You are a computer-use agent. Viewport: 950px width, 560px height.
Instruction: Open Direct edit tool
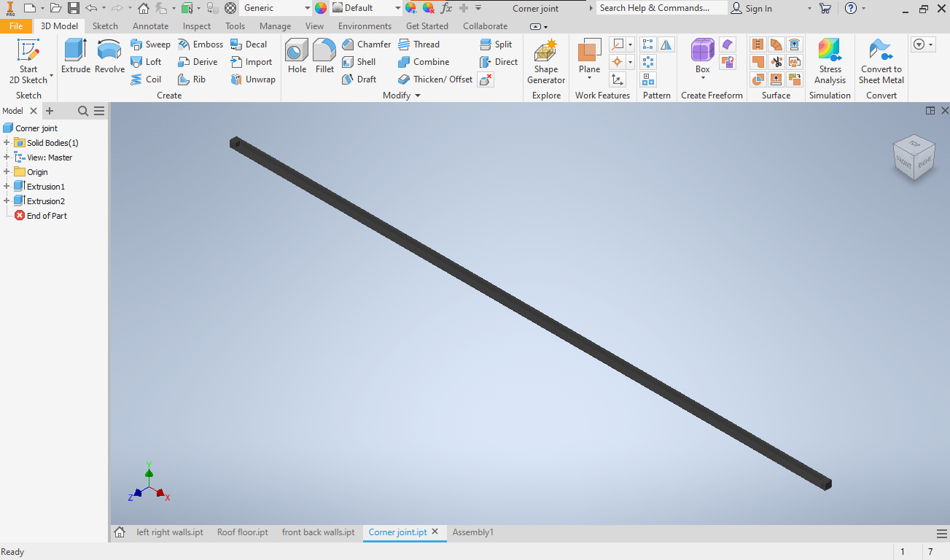pos(499,62)
